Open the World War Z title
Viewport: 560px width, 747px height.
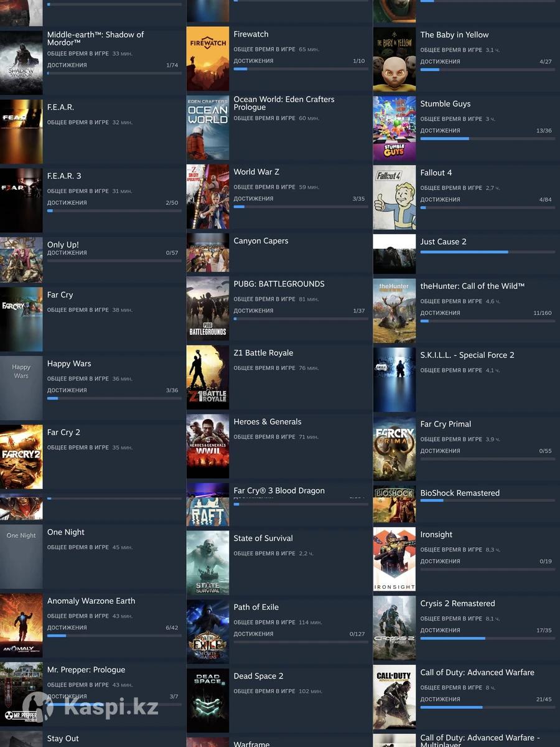256,172
